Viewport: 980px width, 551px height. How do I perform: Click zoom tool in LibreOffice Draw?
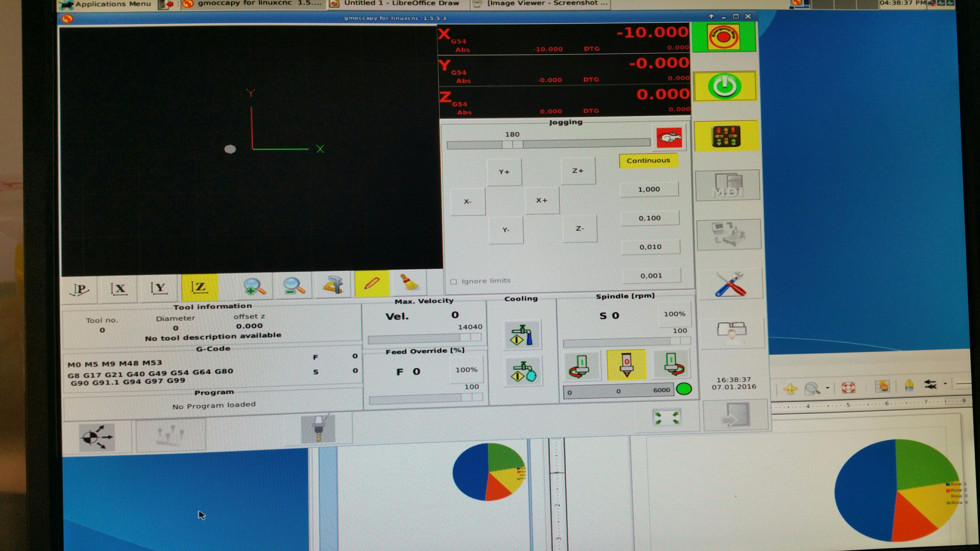tap(812, 388)
